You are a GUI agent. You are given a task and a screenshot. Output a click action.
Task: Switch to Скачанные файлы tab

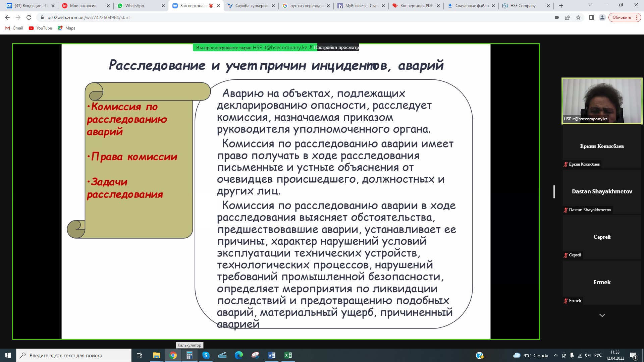coord(471,6)
